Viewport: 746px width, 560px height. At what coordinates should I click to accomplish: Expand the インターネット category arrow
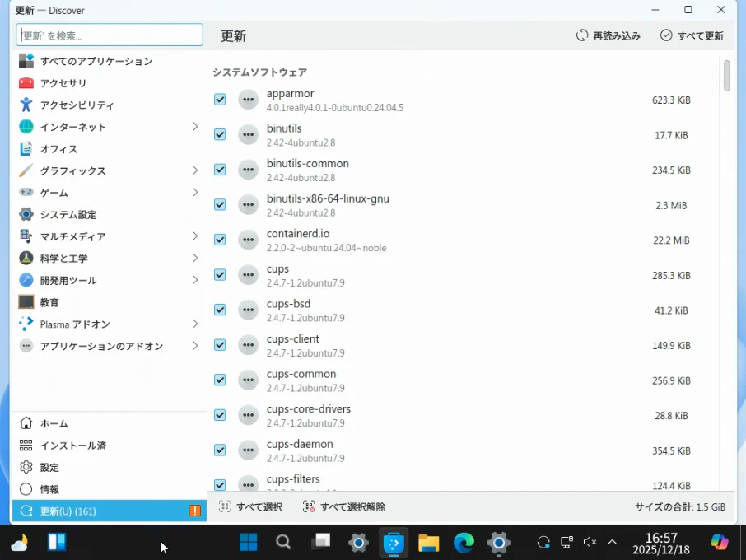[x=195, y=127]
